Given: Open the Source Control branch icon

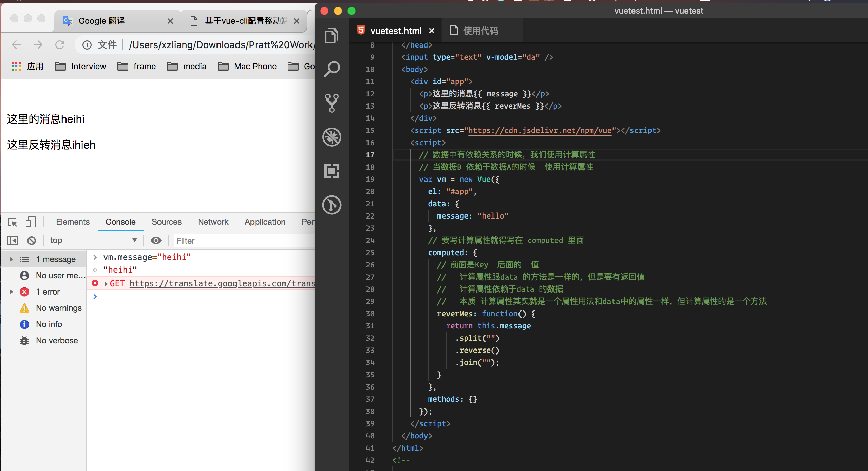Looking at the screenshot, I should pos(332,103).
